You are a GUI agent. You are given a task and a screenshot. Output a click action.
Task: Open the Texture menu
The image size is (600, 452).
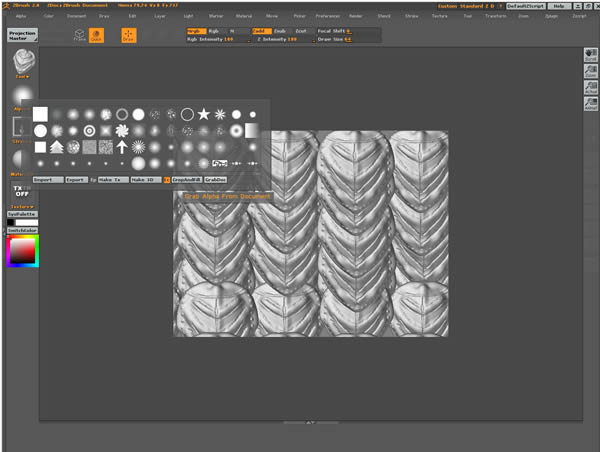click(440, 16)
